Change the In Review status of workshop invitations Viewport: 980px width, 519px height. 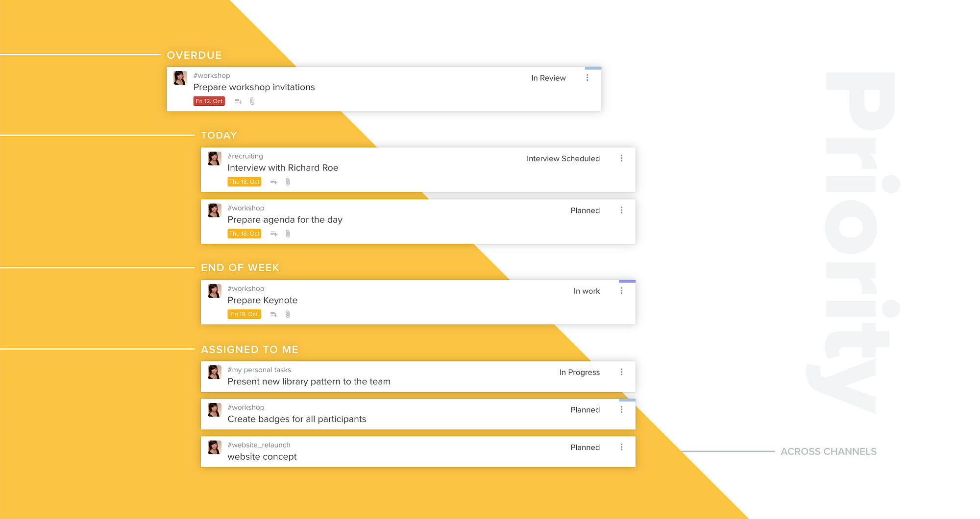point(548,78)
